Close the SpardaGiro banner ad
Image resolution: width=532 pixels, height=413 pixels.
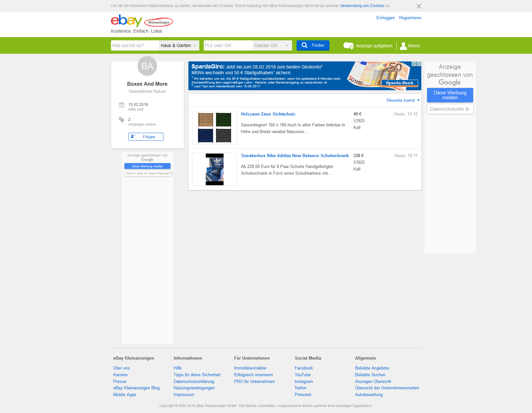click(418, 64)
